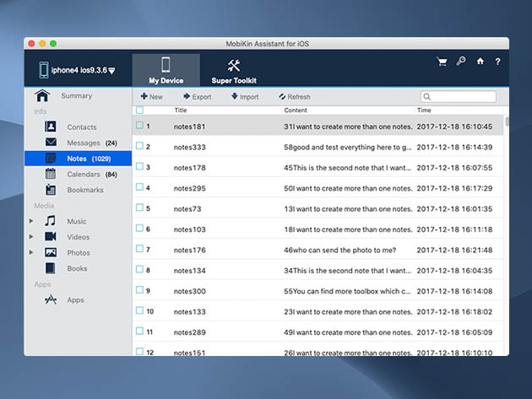Select Apps item under the Apps section

point(75,300)
